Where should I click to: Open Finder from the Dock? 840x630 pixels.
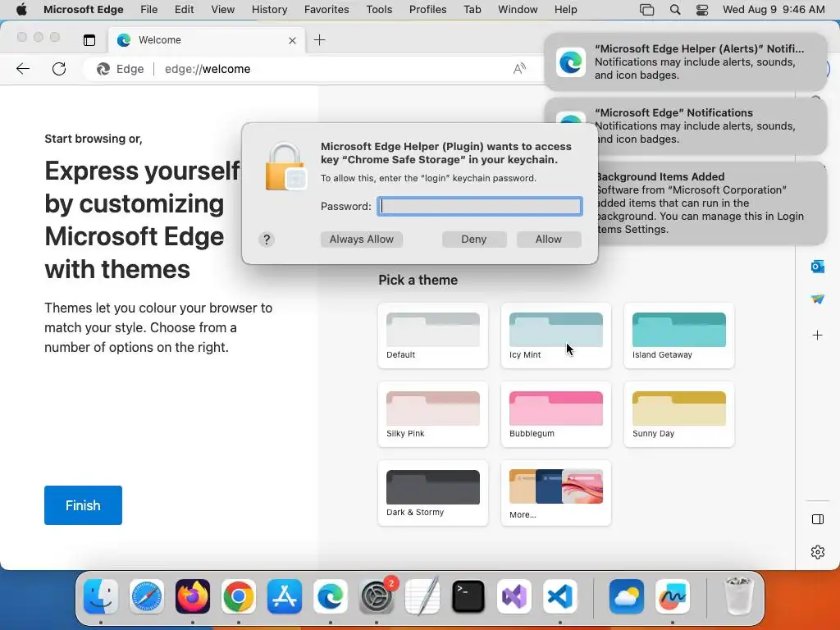click(x=101, y=596)
